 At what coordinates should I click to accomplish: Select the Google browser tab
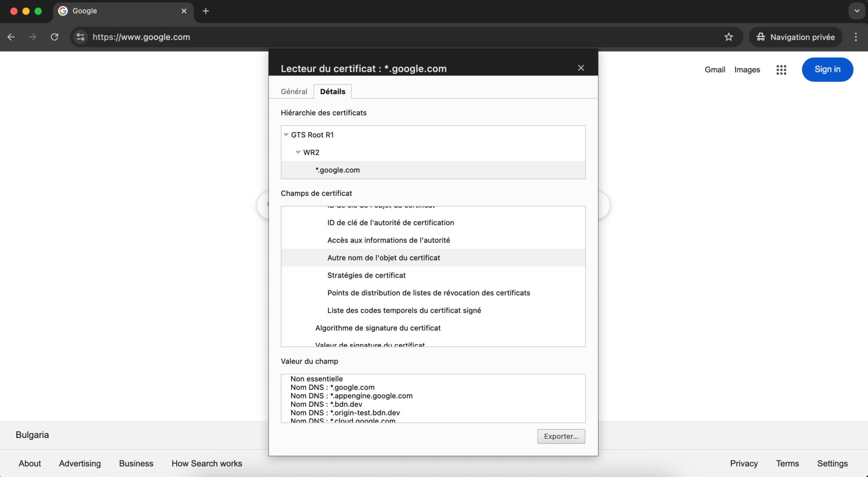click(123, 11)
